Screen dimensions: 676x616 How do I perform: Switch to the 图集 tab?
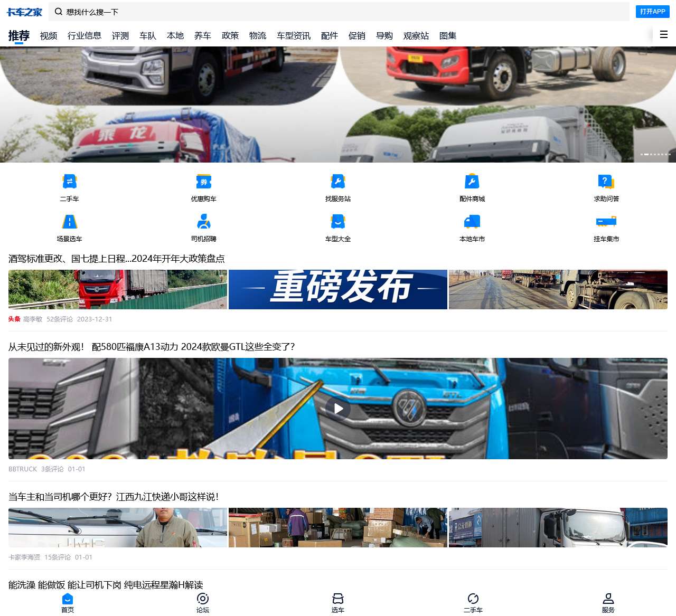point(448,36)
